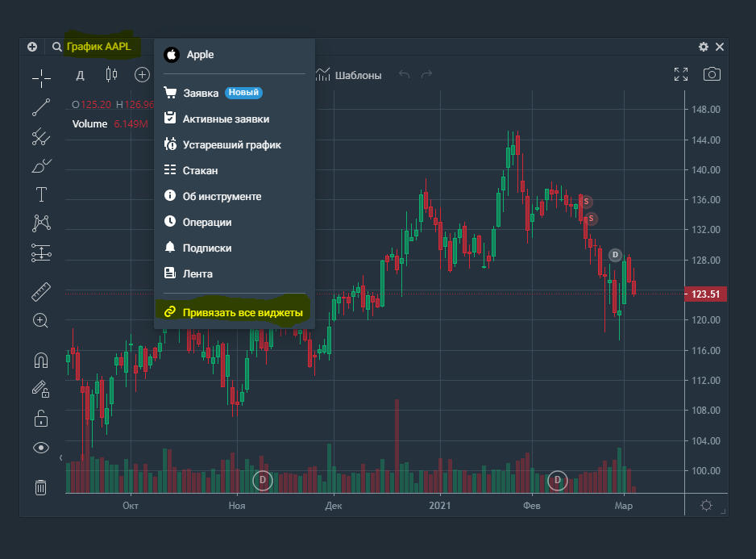Toggle lock all drawing tools
756x559 pixels.
tap(41, 418)
